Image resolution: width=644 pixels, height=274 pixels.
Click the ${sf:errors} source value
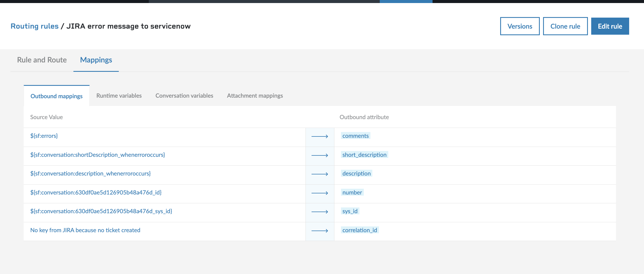pos(44,136)
